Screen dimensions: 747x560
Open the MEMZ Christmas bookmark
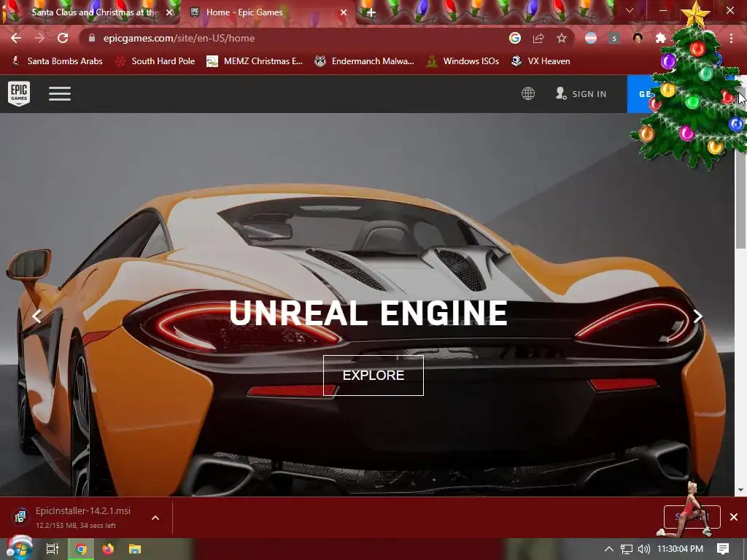pyautogui.click(x=255, y=61)
